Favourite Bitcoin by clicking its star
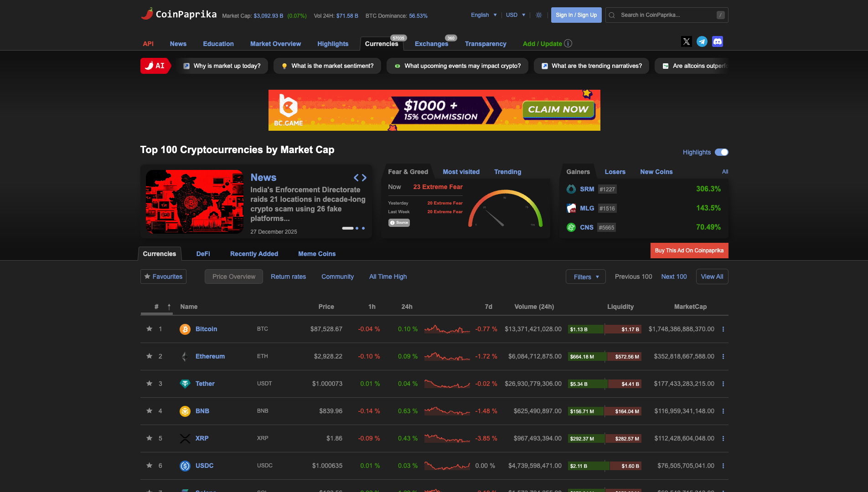This screenshot has height=492, width=868. click(x=149, y=329)
